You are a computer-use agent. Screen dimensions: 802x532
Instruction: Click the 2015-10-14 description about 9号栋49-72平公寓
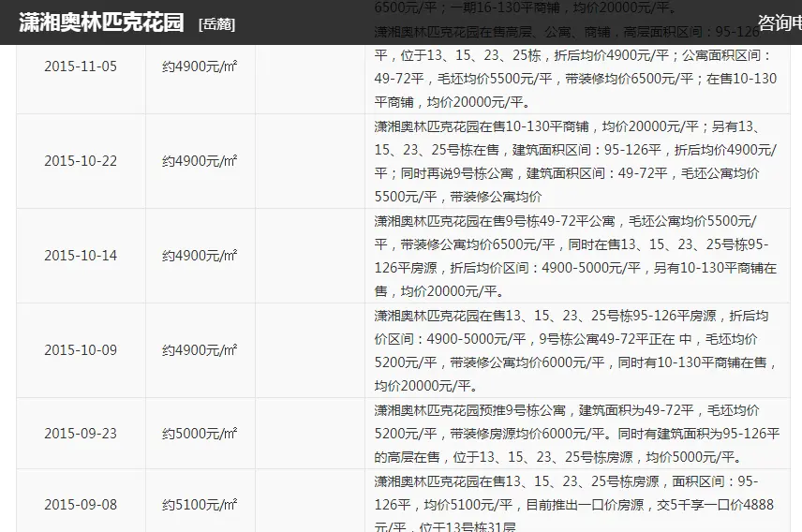575,256
